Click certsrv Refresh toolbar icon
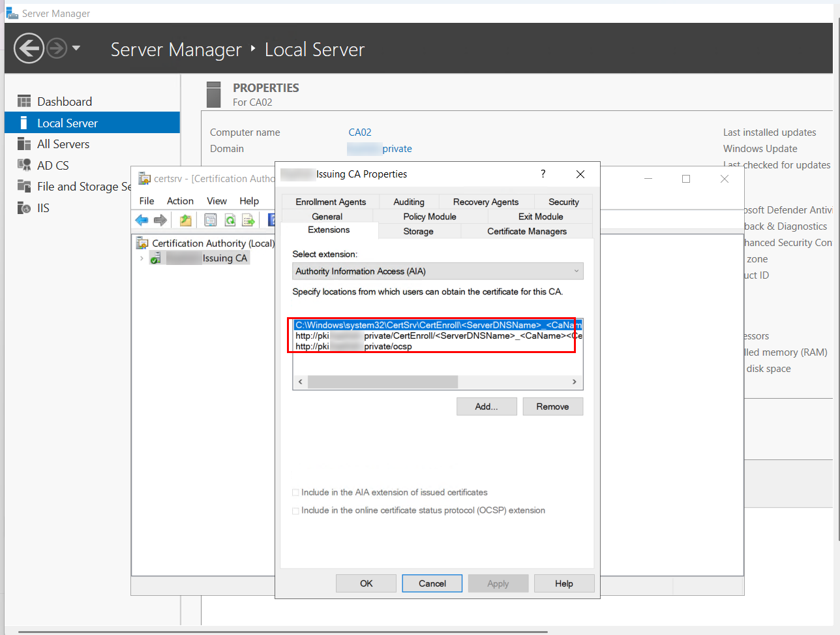This screenshot has height=635, width=840. click(x=230, y=221)
